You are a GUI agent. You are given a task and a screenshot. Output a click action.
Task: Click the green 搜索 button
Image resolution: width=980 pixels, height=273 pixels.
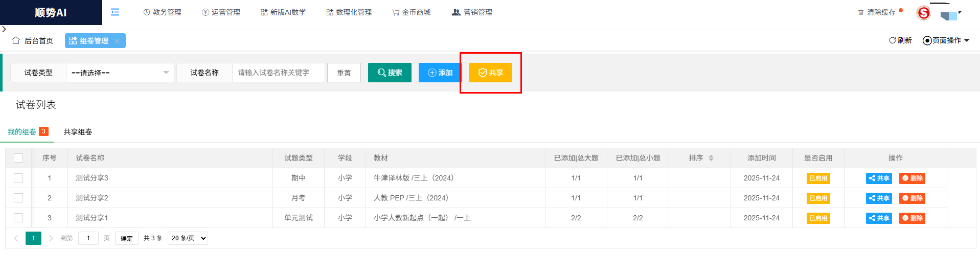click(390, 73)
